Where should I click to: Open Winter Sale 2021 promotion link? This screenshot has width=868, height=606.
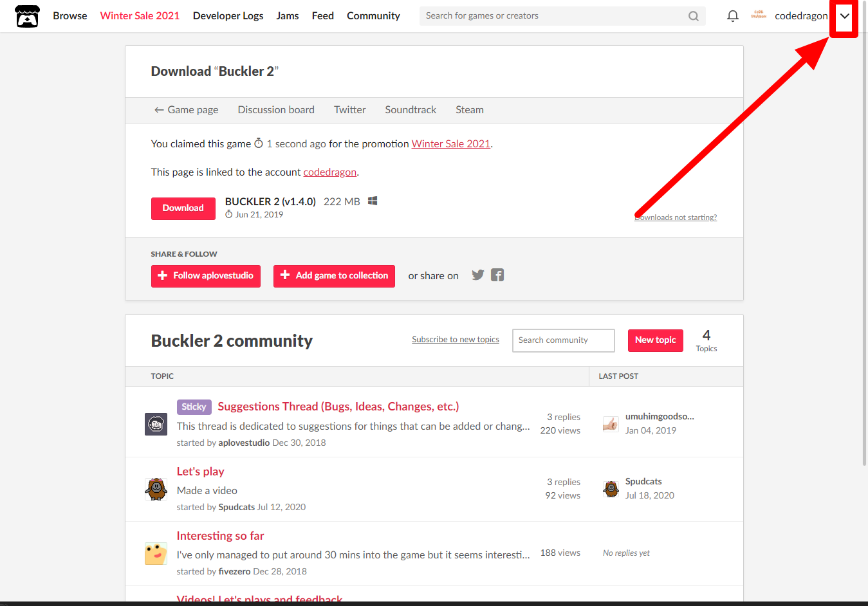pos(450,144)
